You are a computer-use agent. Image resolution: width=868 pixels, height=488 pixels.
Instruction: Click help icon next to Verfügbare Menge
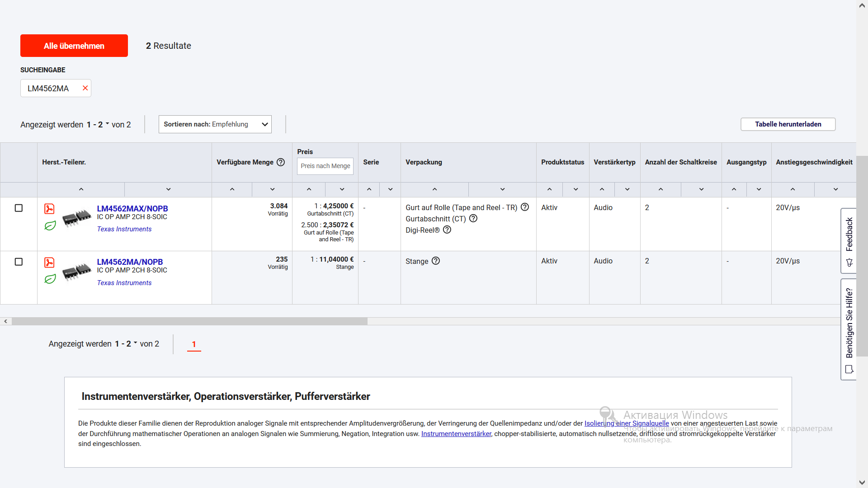(x=281, y=162)
